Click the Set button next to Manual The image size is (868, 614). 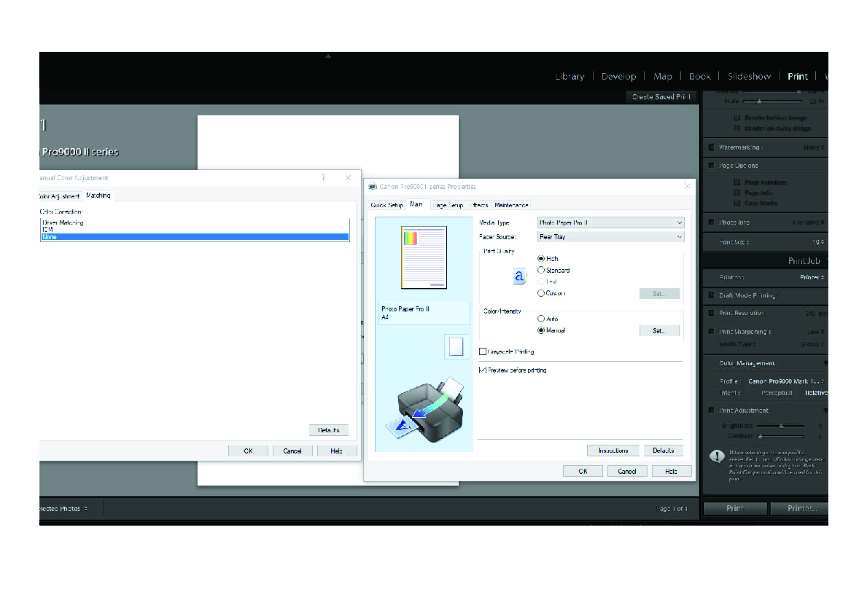click(x=659, y=331)
